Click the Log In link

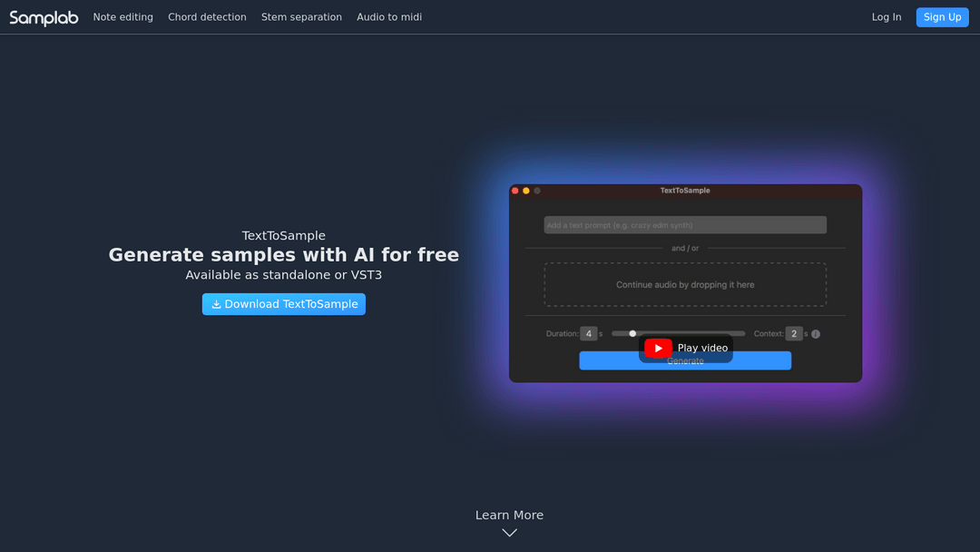click(887, 17)
